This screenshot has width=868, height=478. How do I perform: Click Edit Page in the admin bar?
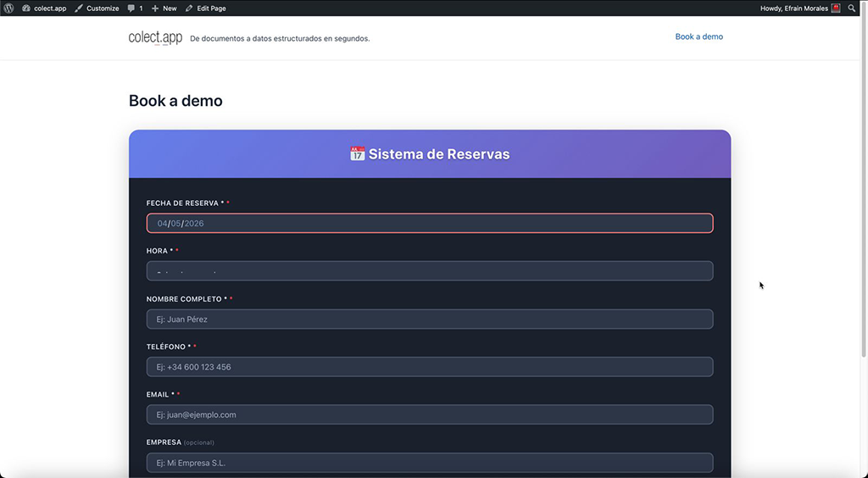[206, 8]
